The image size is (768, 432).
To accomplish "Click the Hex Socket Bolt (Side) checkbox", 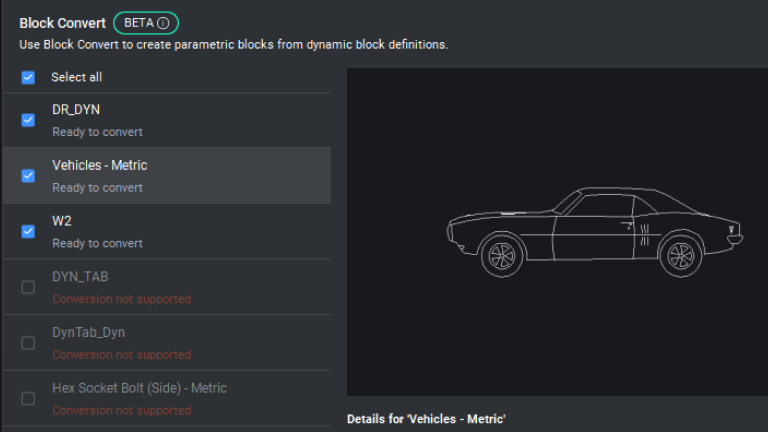I will point(28,399).
